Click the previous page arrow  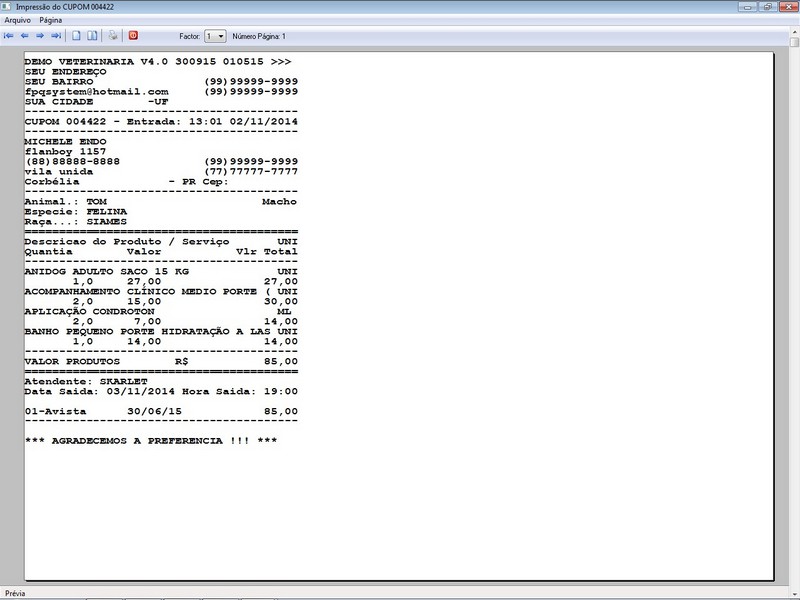click(24, 36)
